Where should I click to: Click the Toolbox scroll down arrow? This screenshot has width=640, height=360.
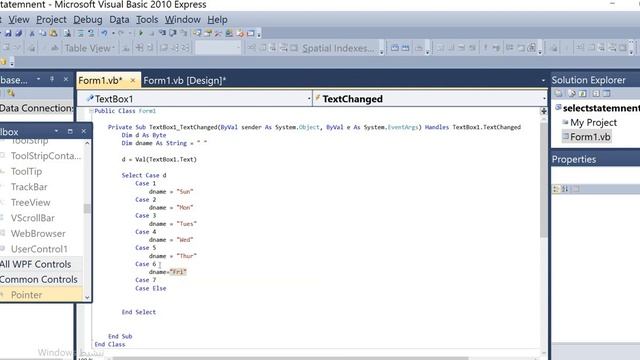pyautogui.click(x=87, y=297)
